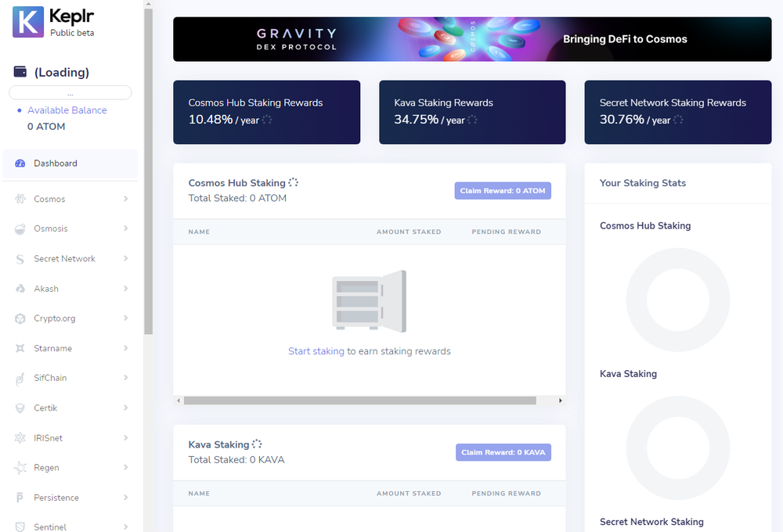
Task: Click AMOUNT STAKED header in Kava table
Action: point(409,493)
